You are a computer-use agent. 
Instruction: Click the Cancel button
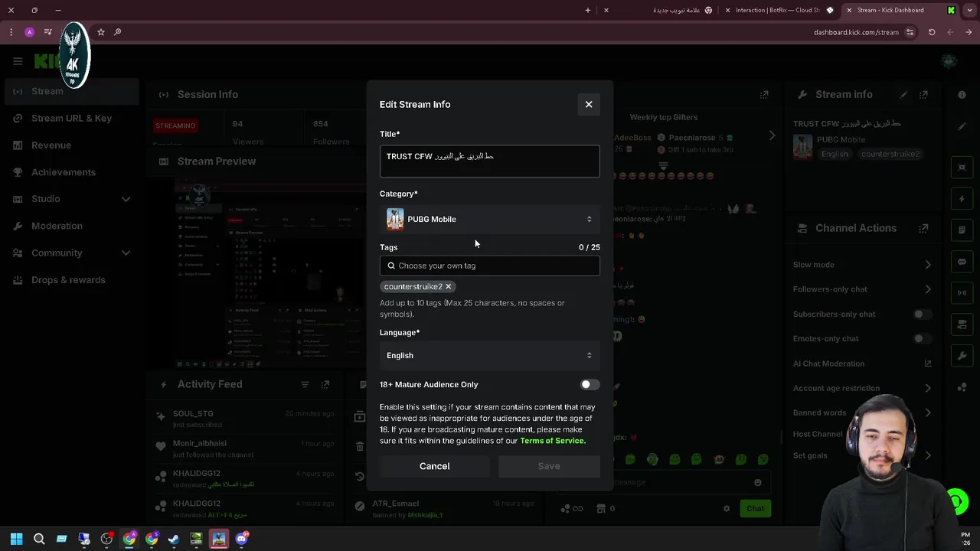(x=434, y=466)
